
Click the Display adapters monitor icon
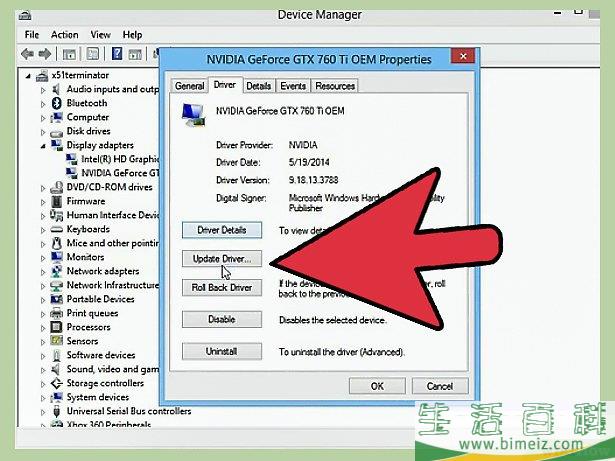(56, 145)
